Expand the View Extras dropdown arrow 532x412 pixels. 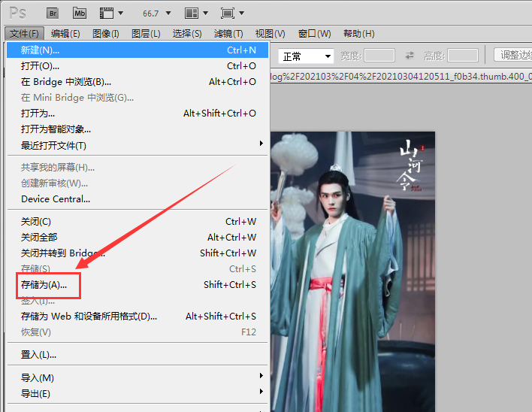click(120, 14)
